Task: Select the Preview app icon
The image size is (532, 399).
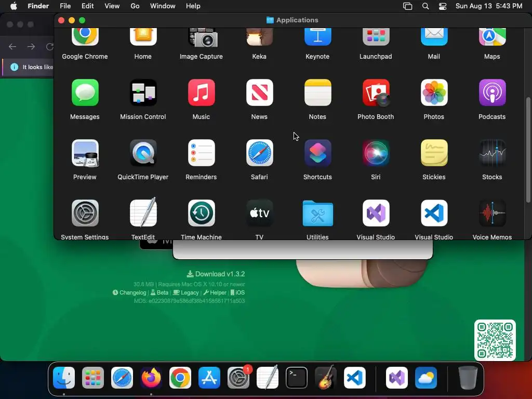Action: point(85,153)
